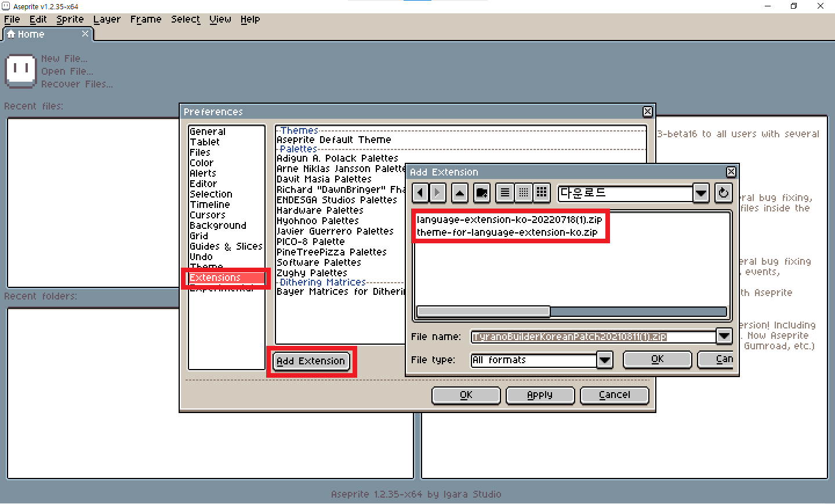Image resolution: width=835 pixels, height=504 pixels.
Task: Click Apply in Preferences dialog
Action: click(540, 395)
